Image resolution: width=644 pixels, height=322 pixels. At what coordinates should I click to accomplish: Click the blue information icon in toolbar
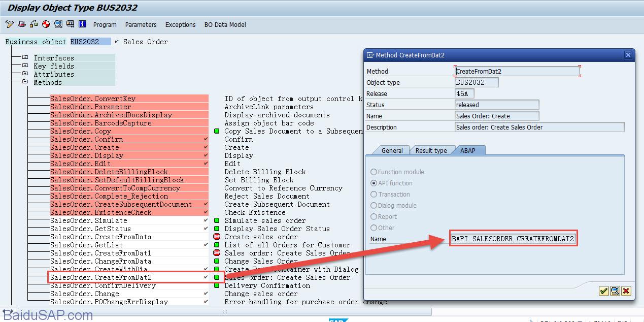(x=82, y=24)
